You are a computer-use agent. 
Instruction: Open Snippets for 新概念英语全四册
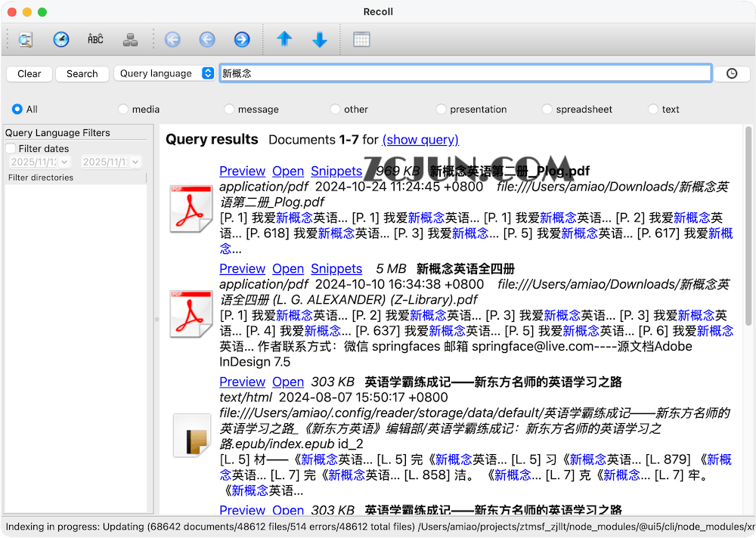coord(336,268)
